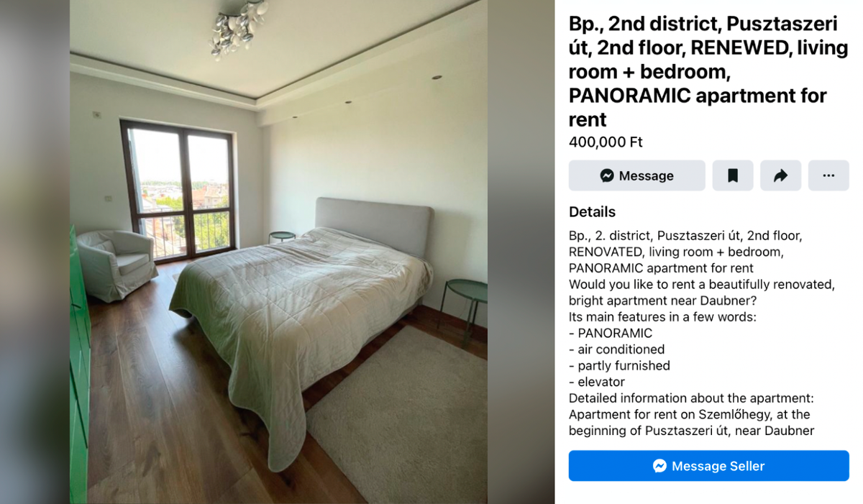Share the listing using the arrow icon
Viewport: 863px width, 504px height.
pos(780,175)
